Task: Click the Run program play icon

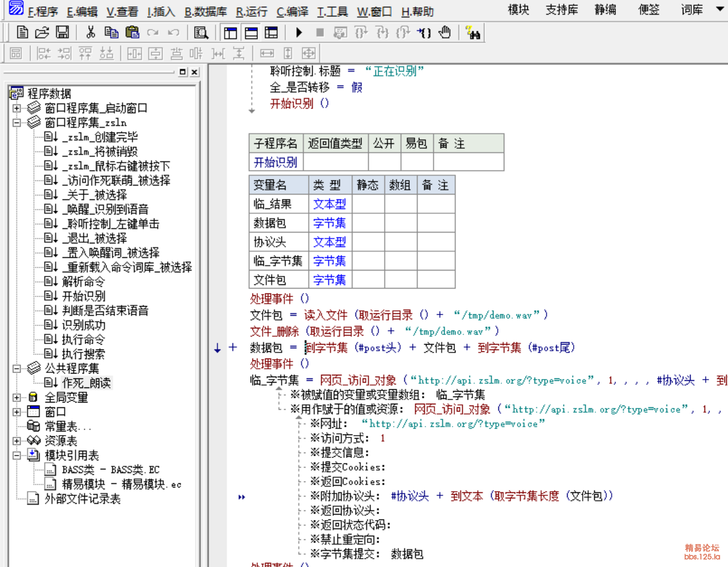Action: pyautogui.click(x=299, y=33)
